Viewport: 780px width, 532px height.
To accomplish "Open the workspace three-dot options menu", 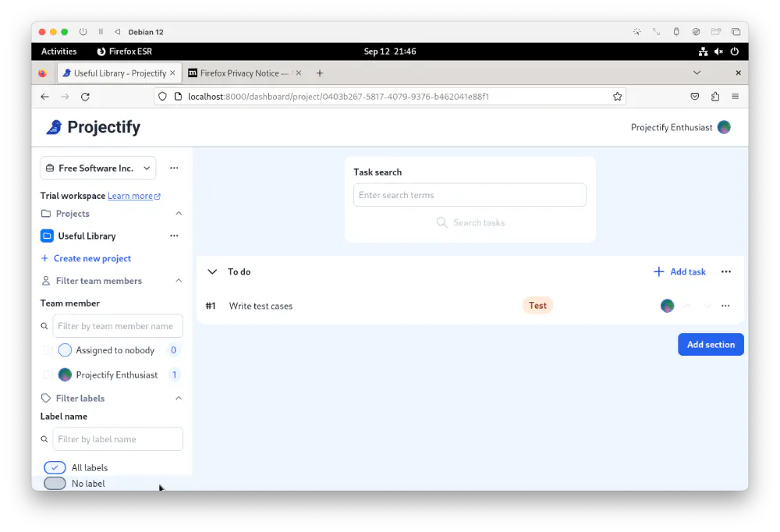I will tap(174, 168).
